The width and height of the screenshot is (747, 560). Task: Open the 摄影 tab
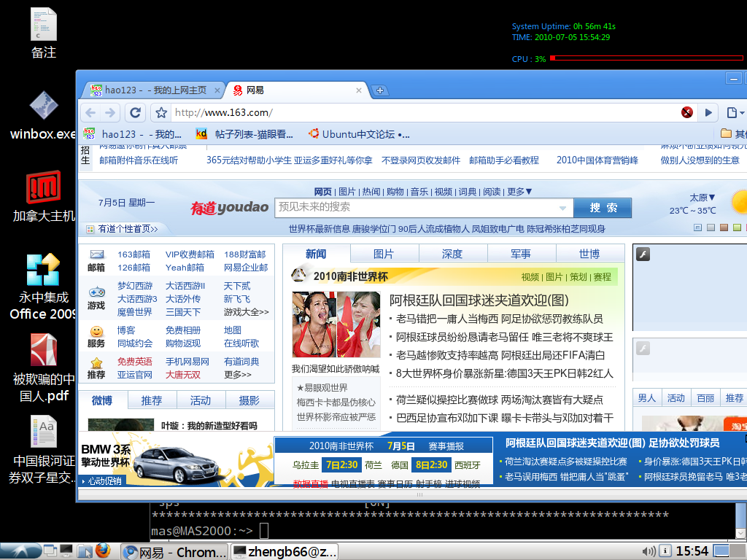(x=249, y=400)
